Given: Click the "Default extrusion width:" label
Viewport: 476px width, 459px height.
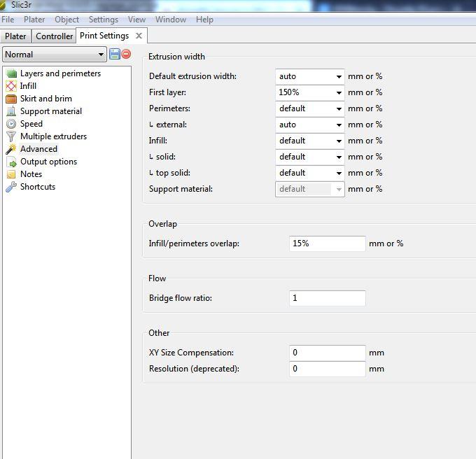Looking at the screenshot, I should (x=192, y=76).
